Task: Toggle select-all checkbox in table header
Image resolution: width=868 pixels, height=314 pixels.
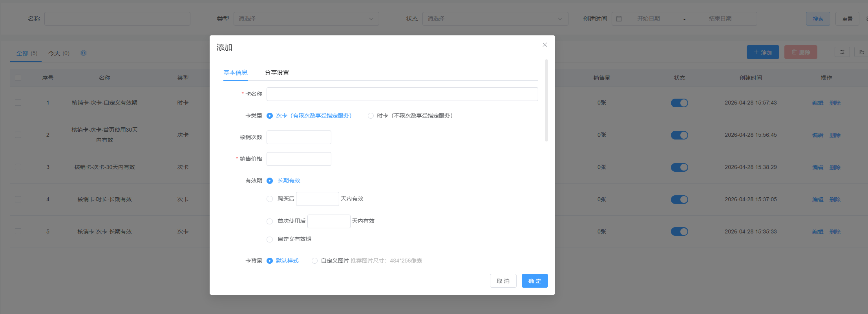Action: coord(18,78)
